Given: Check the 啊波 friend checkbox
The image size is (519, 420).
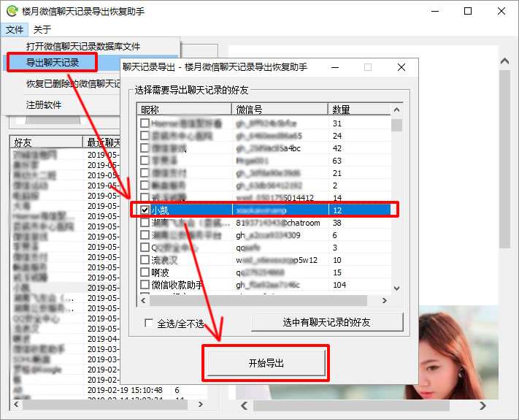Looking at the screenshot, I should (x=145, y=272).
